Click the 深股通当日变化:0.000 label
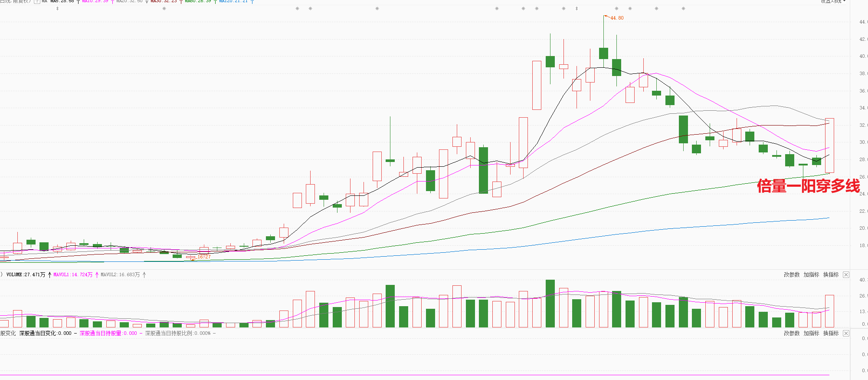868x380 pixels. [45, 334]
